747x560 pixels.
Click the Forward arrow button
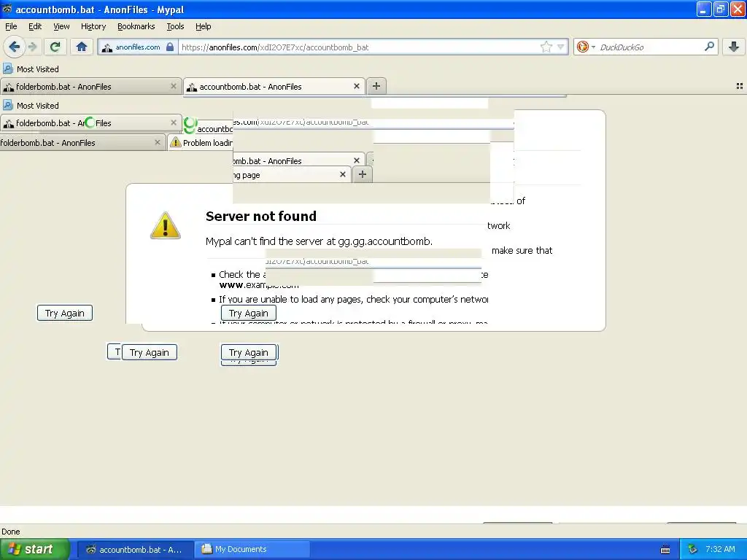pyautogui.click(x=33, y=47)
